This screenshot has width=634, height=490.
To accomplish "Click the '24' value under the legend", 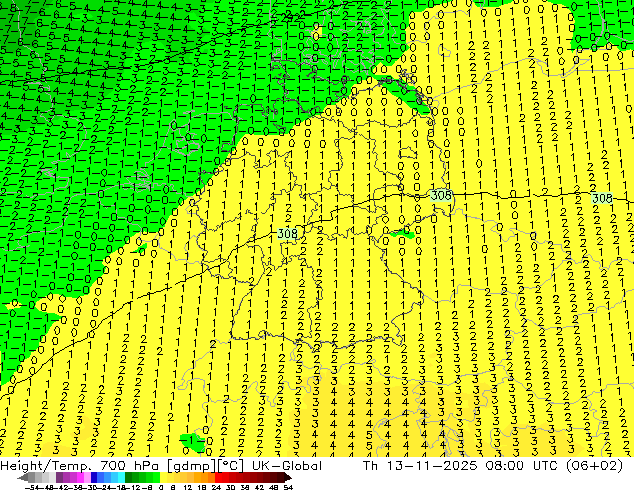I will click(x=216, y=487).
